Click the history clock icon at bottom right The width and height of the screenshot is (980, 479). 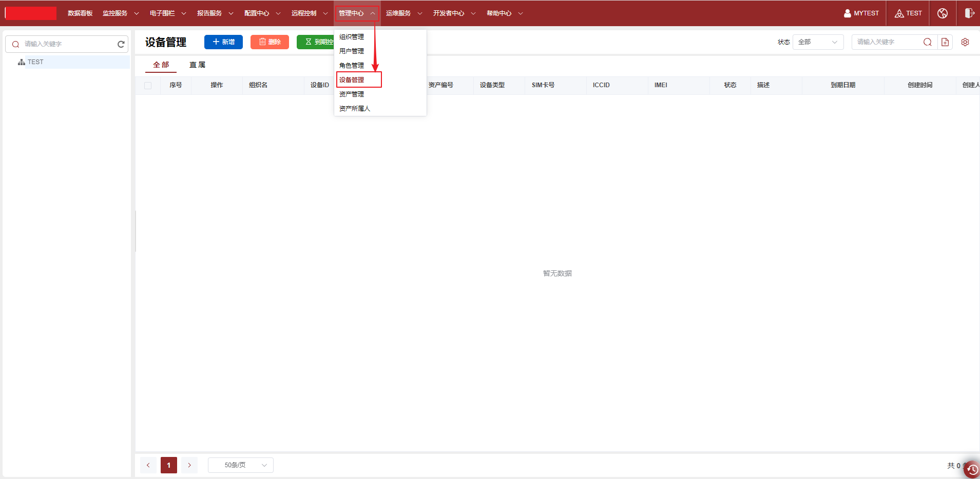click(972, 469)
